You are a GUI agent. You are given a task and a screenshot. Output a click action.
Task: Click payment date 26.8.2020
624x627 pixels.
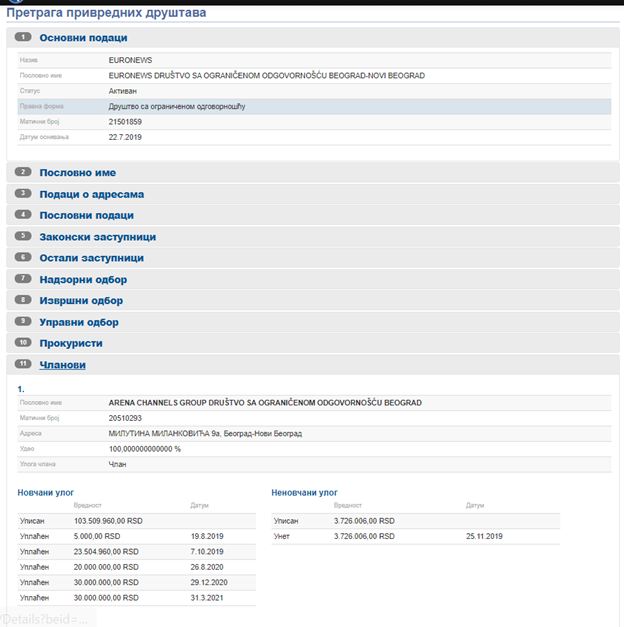tap(207, 567)
